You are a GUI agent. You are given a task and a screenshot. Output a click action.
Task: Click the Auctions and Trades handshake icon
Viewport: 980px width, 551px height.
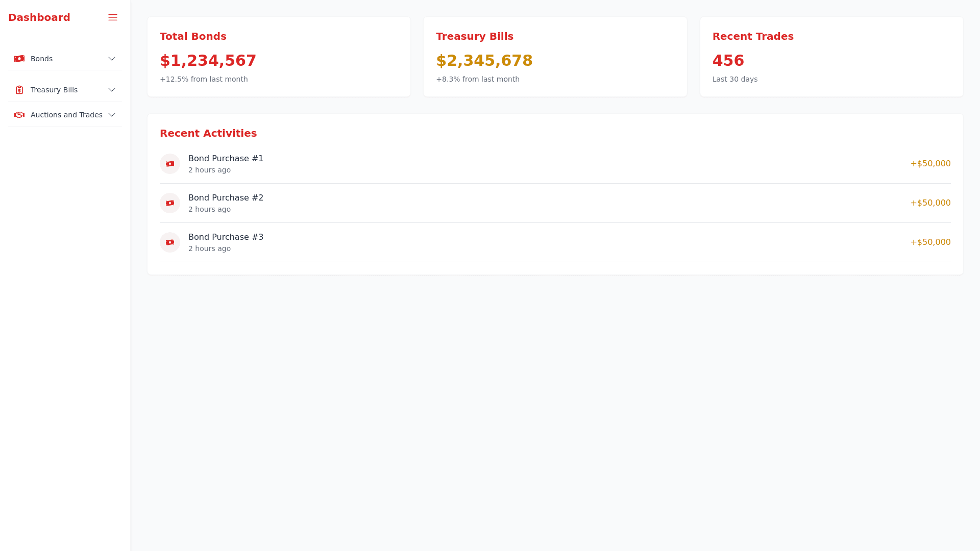(19, 115)
